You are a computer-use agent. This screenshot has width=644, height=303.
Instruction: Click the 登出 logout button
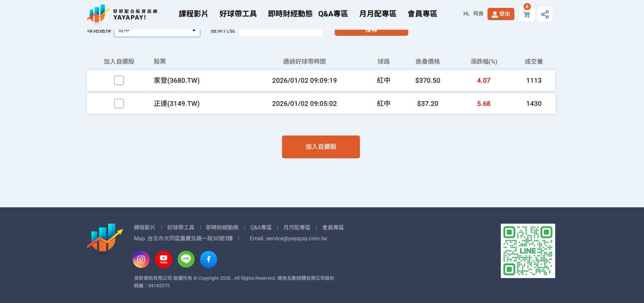(501, 14)
